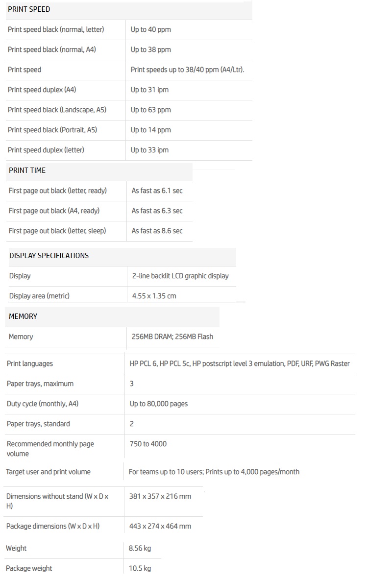Click 'Up to 63 ppm' landscape A5 value
This screenshot has width=392, height=580.
(x=150, y=110)
